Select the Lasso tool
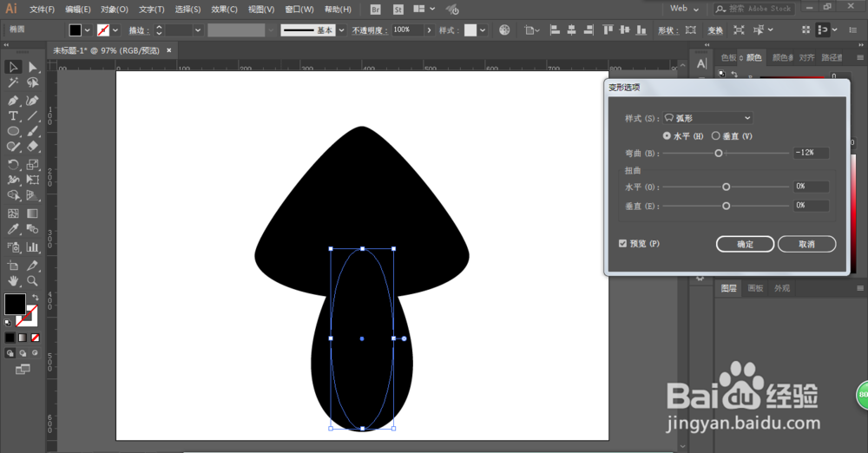 [33, 83]
